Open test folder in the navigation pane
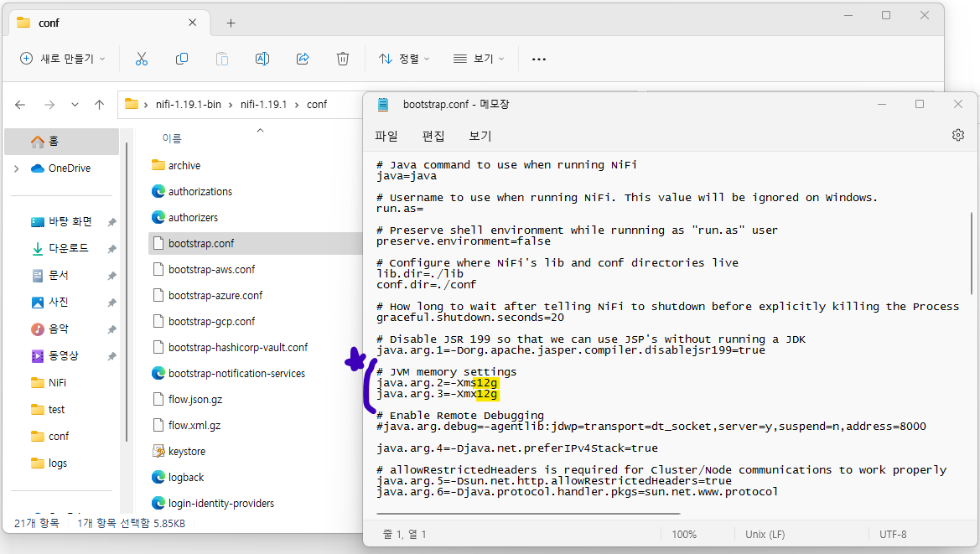 coord(56,409)
